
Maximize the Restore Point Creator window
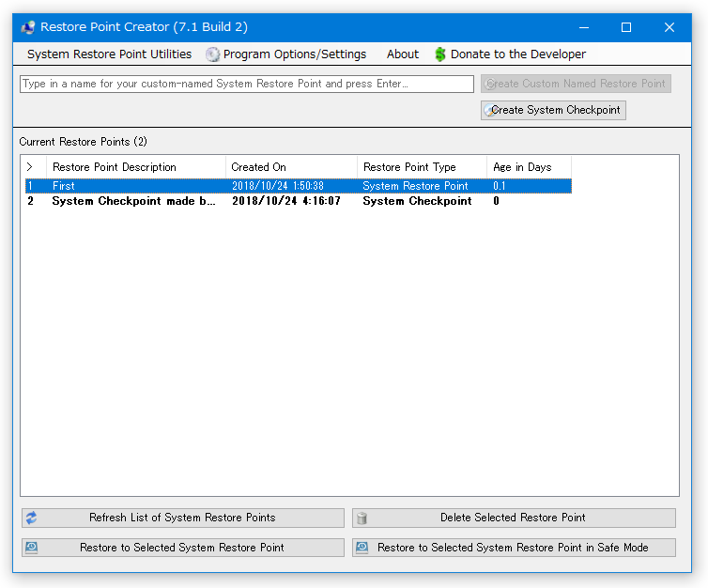[x=626, y=27]
